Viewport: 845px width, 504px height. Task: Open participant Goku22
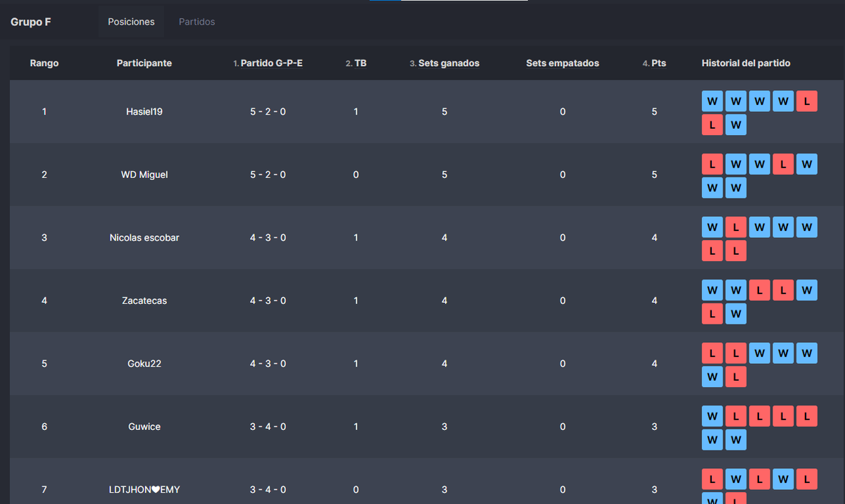click(144, 364)
